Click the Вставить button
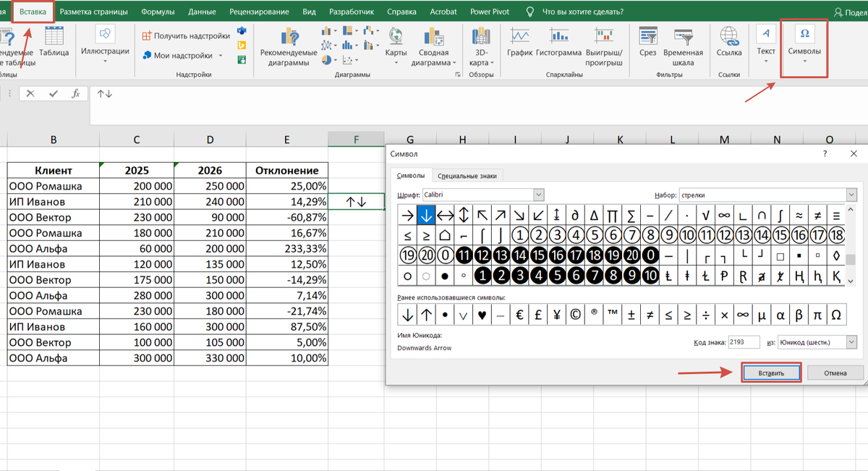The width and height of the screenshot is (868, 471). (x=771, y=372)
